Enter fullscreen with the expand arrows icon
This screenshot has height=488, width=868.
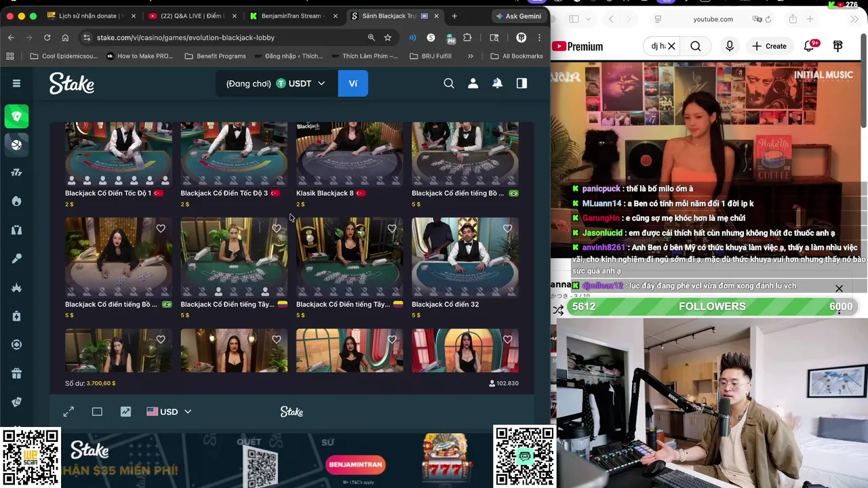(x=68, y=411)
